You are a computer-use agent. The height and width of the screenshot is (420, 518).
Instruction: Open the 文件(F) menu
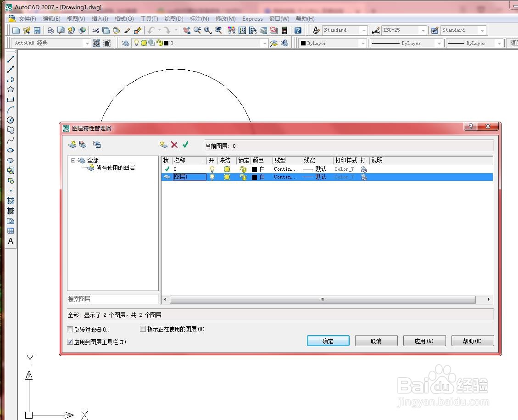click(27, 19)
